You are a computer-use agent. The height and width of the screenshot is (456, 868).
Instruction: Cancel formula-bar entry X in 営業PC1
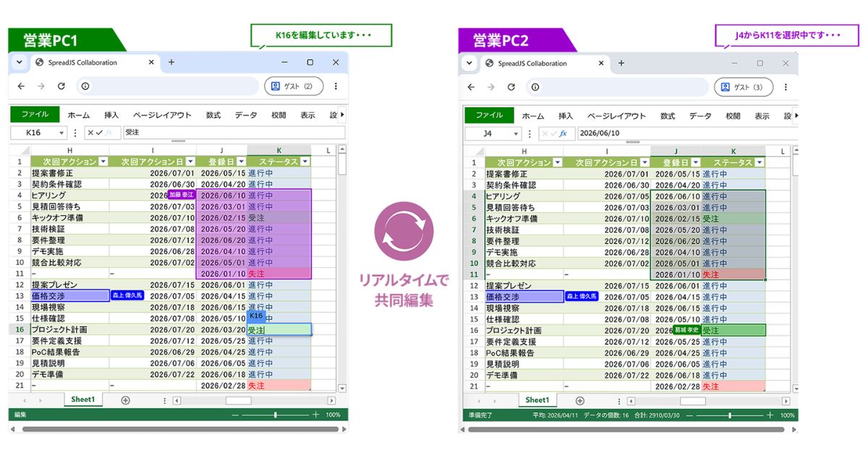tap(90, 133)
